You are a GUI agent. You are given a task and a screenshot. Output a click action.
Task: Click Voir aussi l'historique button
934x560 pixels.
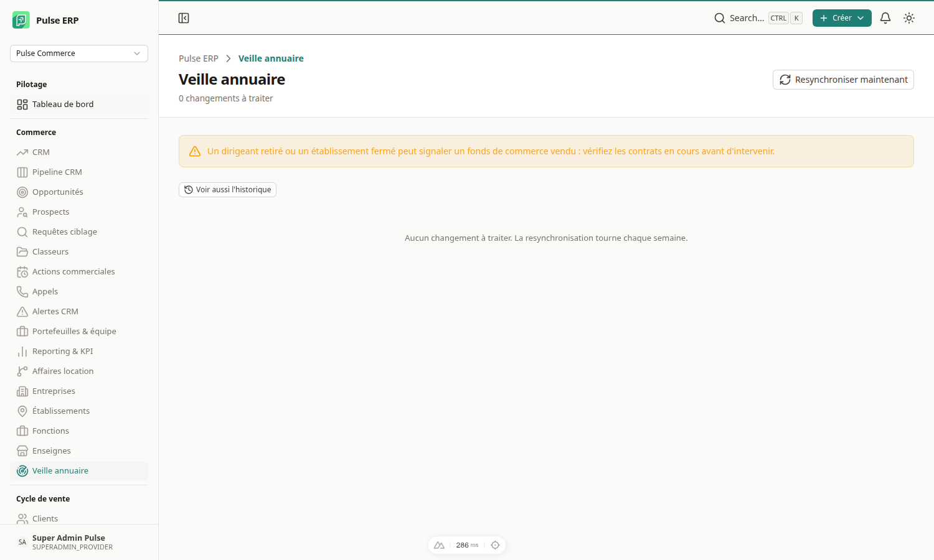(x=227, y=190)
